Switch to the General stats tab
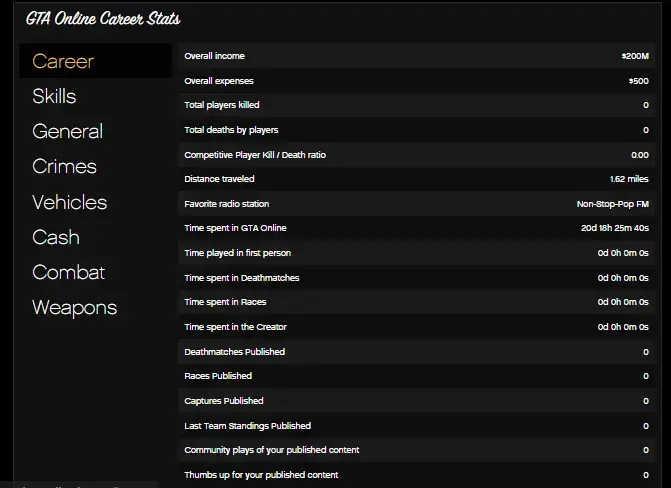Screen dimensions: 671x488 tap(67, 131)
